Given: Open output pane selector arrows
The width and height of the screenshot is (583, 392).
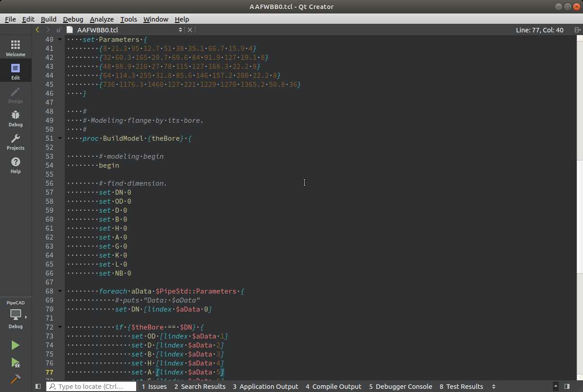Looking at the screenshot, I should (494, 386).
